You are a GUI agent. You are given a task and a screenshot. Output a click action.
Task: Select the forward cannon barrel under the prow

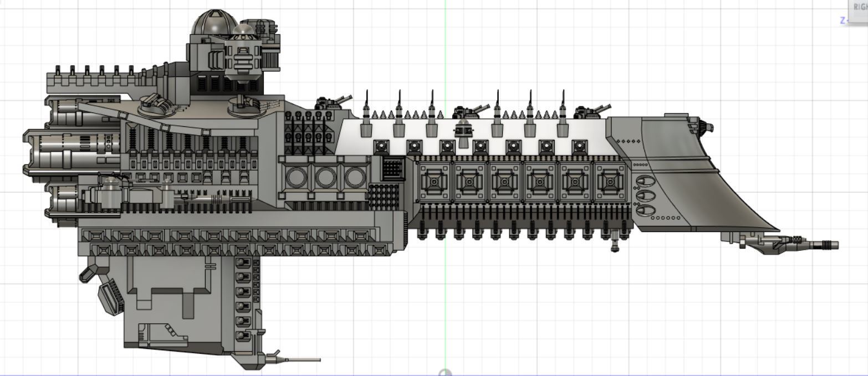point(823,244)
